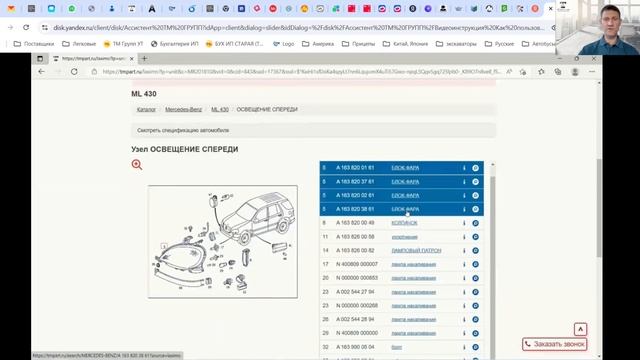Image resolution: width=640 pixels, height=360 pixels.
Task: Open info icon for part N 000000 000268
Action: (464, 306)
